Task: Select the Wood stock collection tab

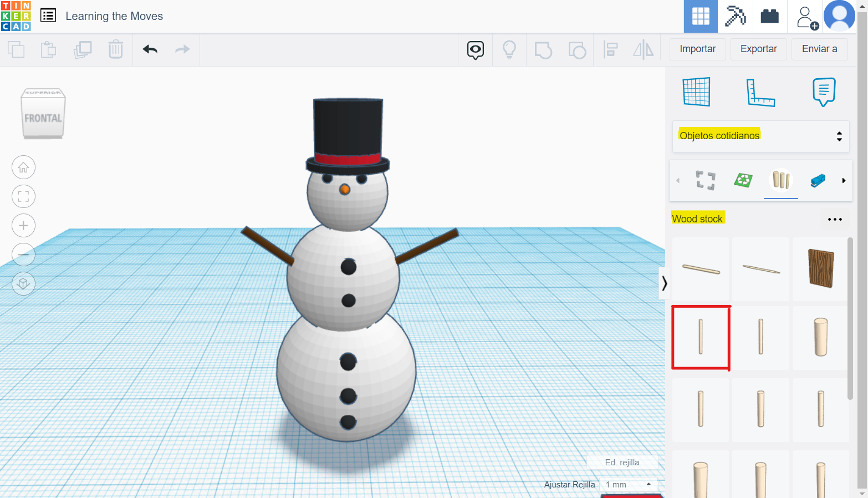Action: click(x=781, y=180)
